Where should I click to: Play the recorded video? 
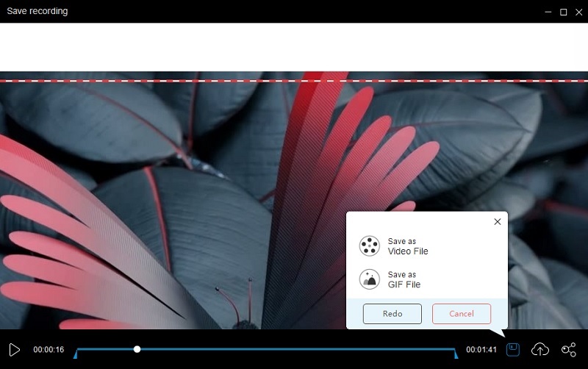coord(14,350)
